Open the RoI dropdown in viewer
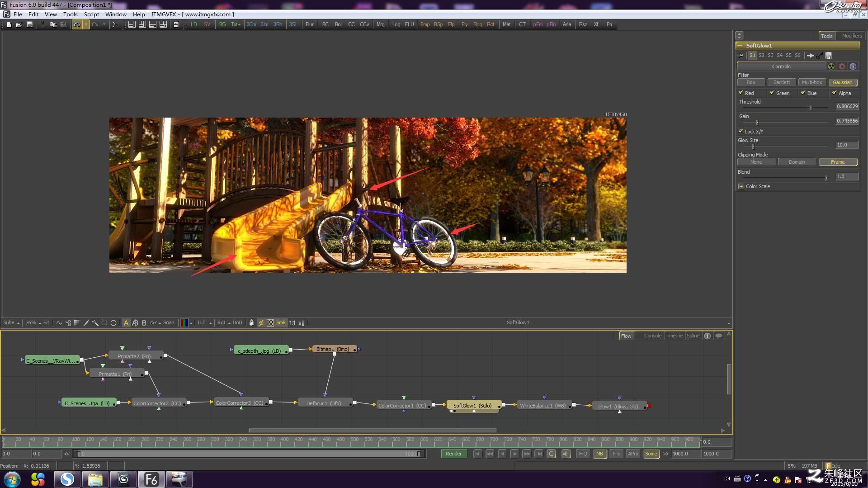 click(x=223, y=323)
